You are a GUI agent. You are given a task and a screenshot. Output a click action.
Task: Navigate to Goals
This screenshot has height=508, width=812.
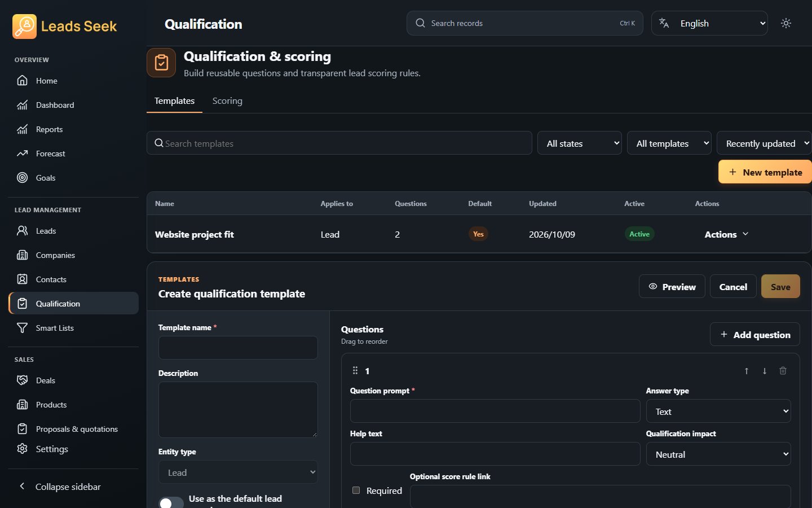pos(73,178)
